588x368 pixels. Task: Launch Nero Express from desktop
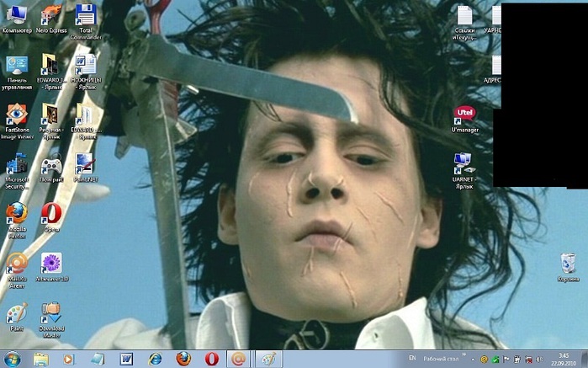coord(51,19)
